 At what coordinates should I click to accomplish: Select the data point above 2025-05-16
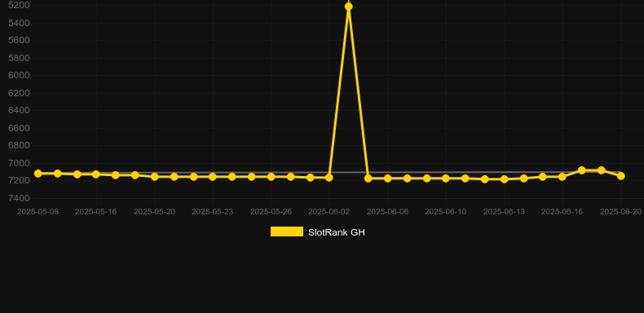[96, 174]
